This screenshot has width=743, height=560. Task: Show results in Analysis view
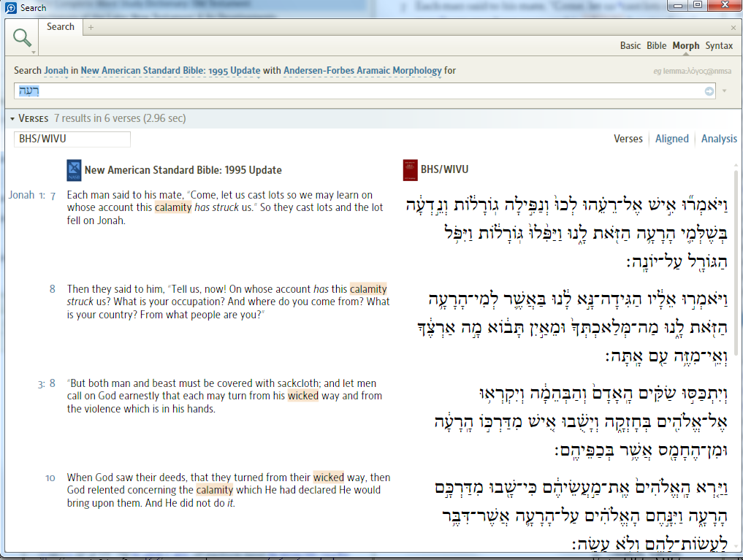click(719, 139)
